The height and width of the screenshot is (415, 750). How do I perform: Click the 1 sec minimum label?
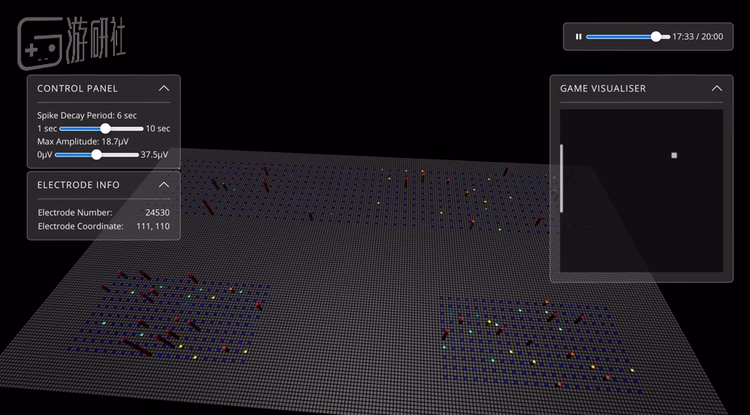coord(47,129)
